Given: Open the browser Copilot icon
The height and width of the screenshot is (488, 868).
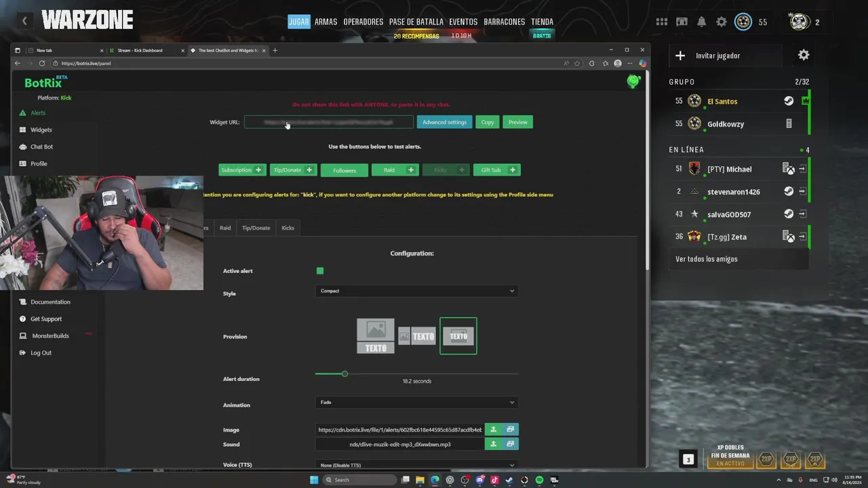Looking at the screenshot, I should 642,63.
